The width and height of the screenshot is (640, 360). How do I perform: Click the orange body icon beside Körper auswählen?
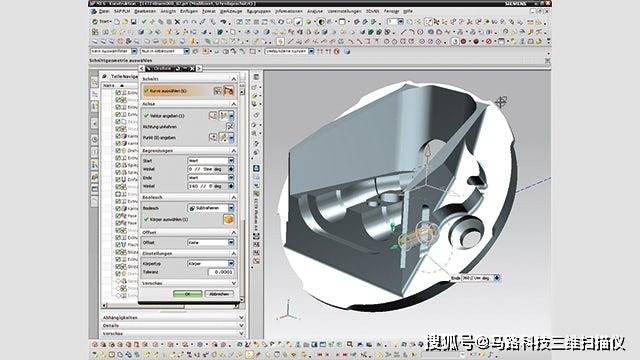[x=229, y=220]
